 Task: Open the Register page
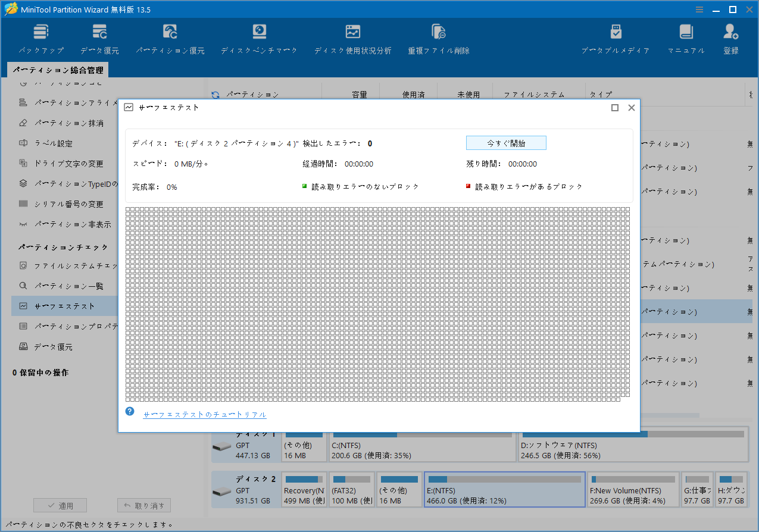(x=730, y=37)
